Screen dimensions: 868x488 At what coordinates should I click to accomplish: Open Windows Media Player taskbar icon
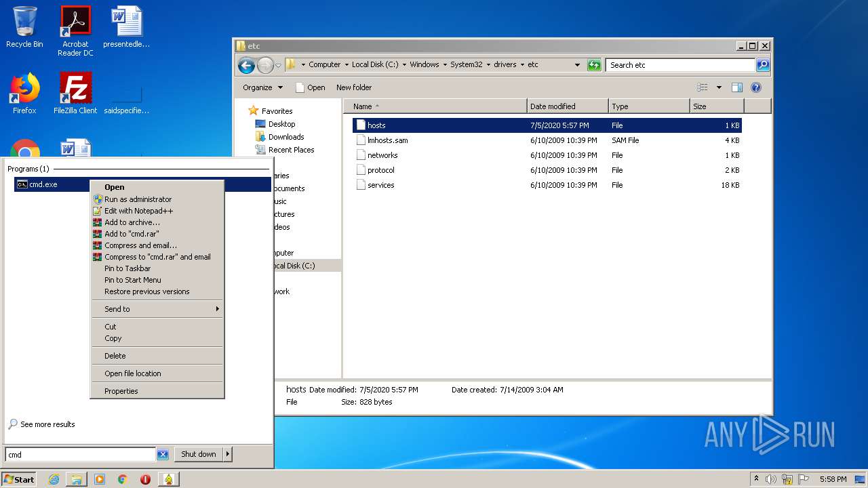point(100,479)
